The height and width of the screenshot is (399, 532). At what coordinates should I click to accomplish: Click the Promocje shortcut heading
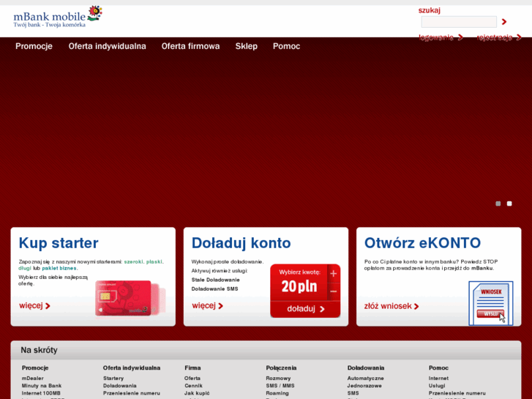click(x=35, y=368)
